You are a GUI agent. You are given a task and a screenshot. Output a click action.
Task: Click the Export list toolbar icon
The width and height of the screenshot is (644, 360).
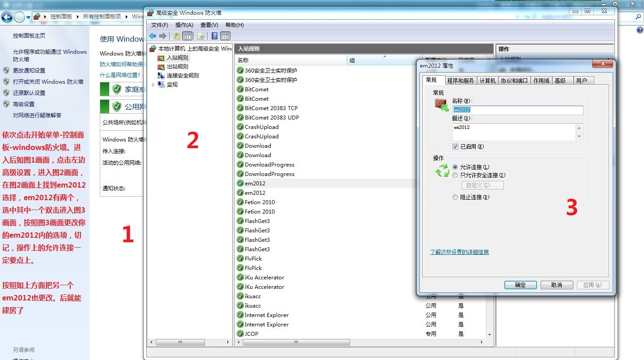click(x=201, y=36)
